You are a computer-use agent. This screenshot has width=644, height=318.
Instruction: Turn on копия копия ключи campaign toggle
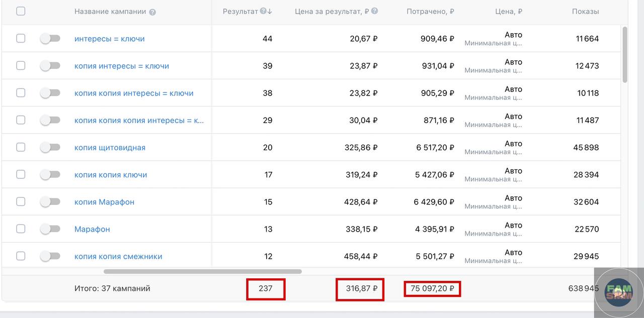tap(50, 174)
